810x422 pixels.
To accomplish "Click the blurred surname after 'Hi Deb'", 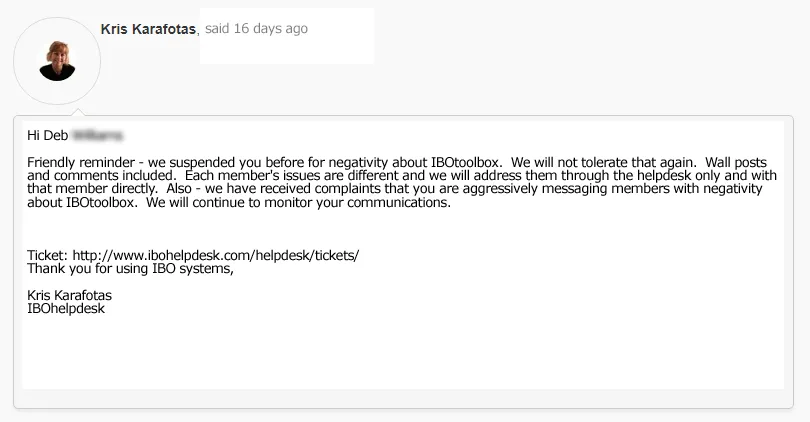I will (97, 135).
